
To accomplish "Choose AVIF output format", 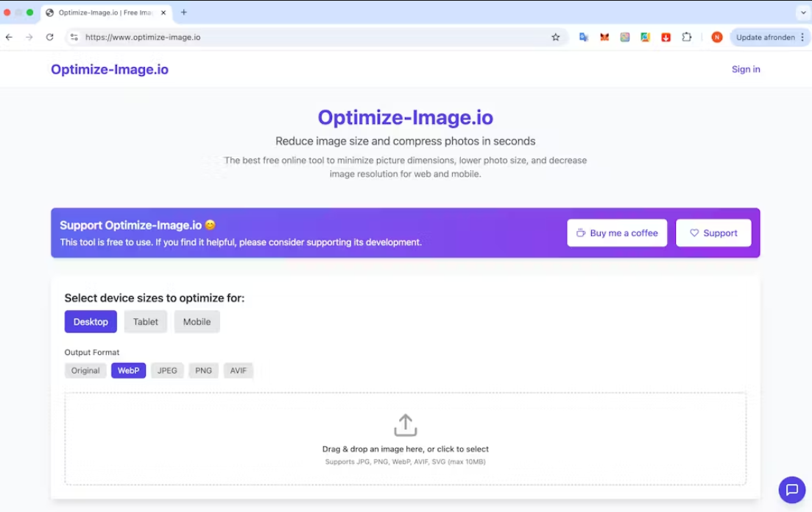I will 239,371.
